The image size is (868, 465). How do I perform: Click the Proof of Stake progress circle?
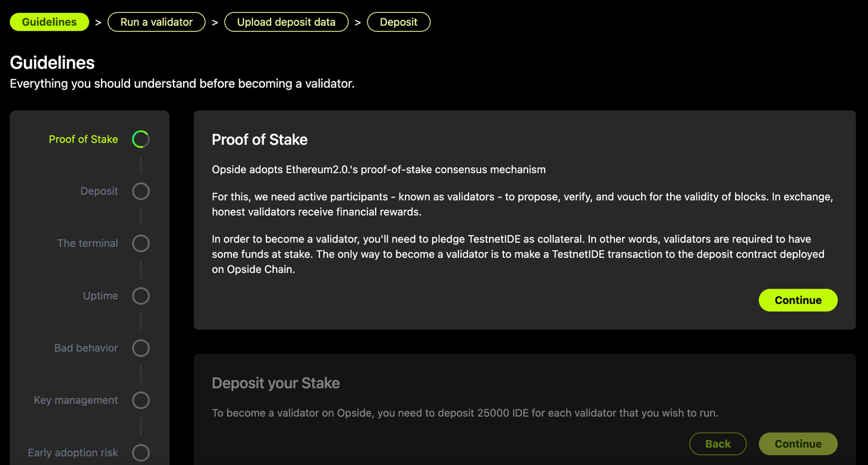(140, 139)
